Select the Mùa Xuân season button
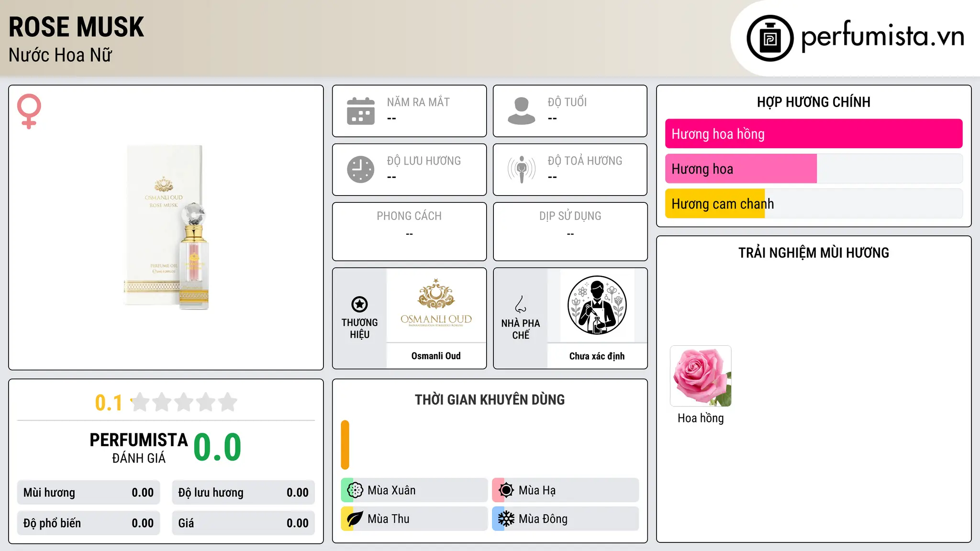980x551 pixels. coord(414,490)
